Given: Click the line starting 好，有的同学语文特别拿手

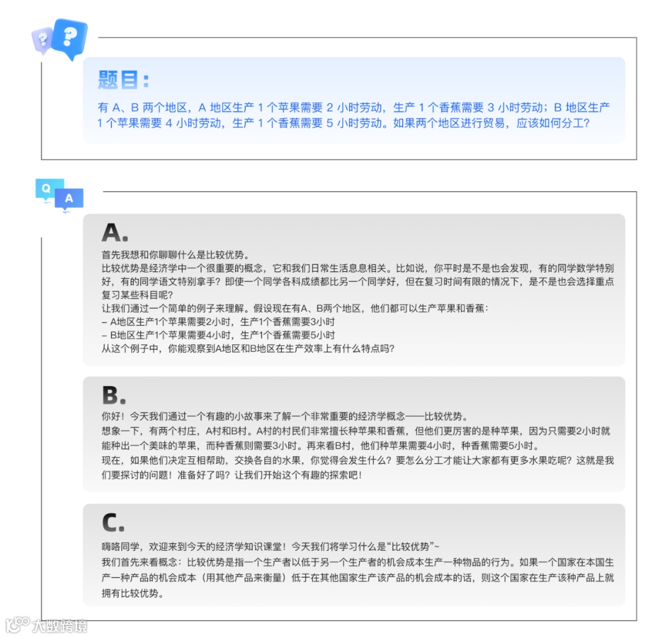Looking at the screenshot, I should click(358, 282).
